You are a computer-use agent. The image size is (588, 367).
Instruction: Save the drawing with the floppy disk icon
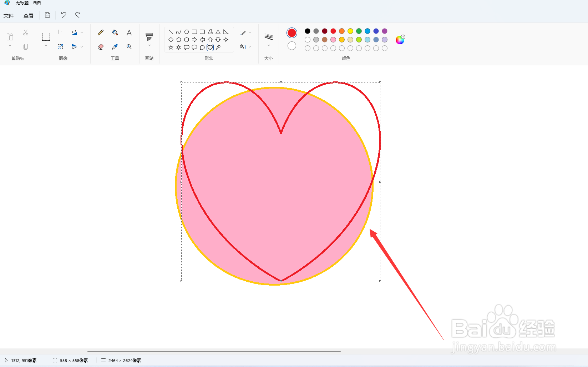47,15
